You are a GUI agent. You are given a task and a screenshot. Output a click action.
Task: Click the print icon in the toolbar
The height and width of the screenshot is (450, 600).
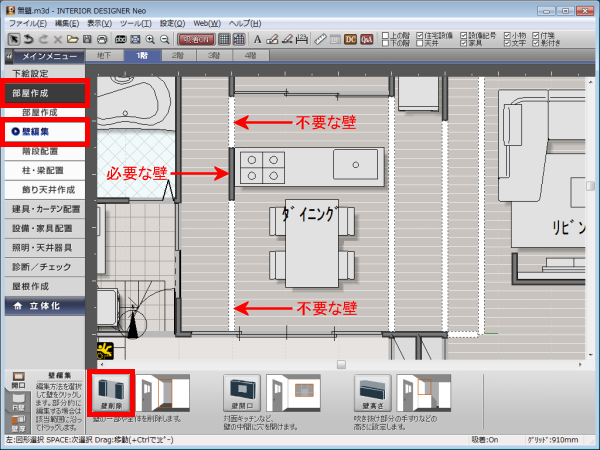pyautogui.click(x=103, y=38)
